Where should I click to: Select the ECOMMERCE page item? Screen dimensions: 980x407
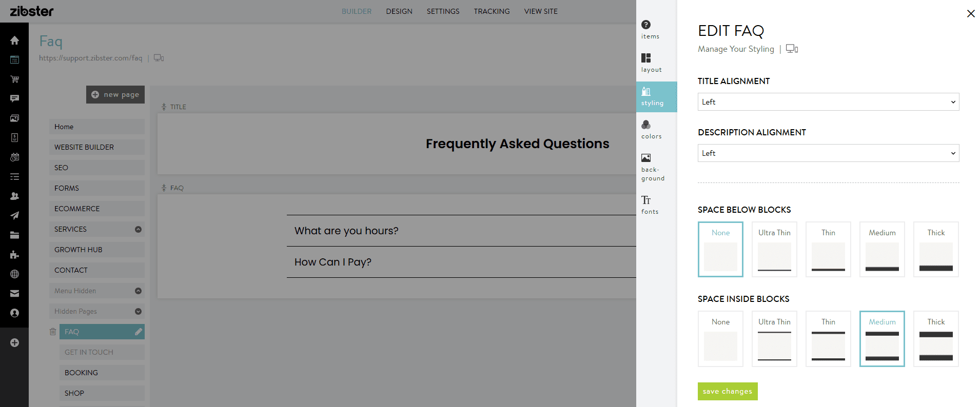coord(97,209)
